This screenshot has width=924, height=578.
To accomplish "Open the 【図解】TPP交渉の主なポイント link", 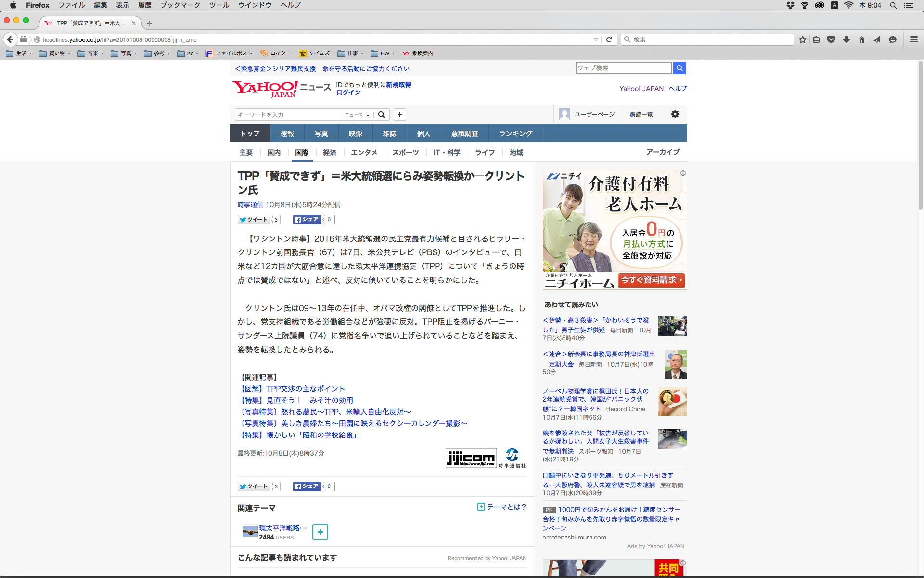I will click(292, 389).
